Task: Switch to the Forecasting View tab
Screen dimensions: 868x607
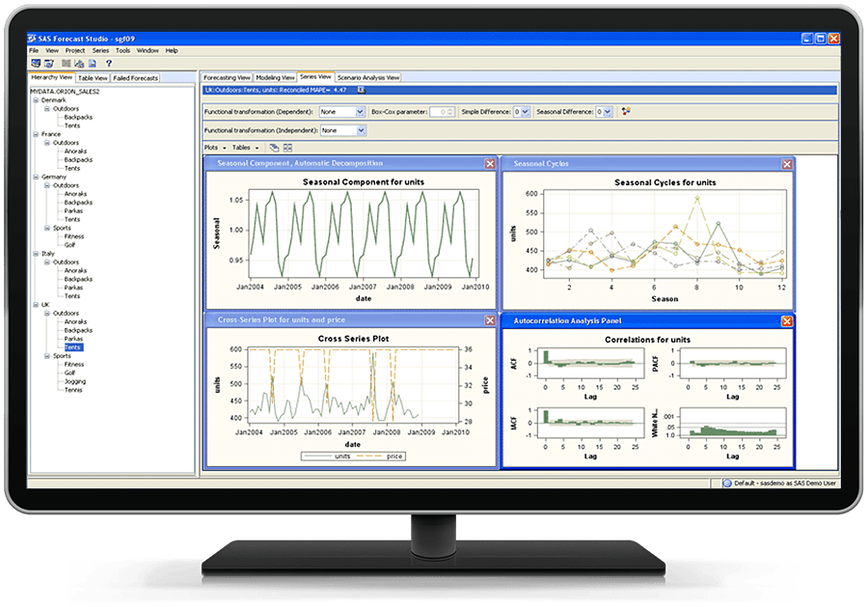Action: point(227,77)
